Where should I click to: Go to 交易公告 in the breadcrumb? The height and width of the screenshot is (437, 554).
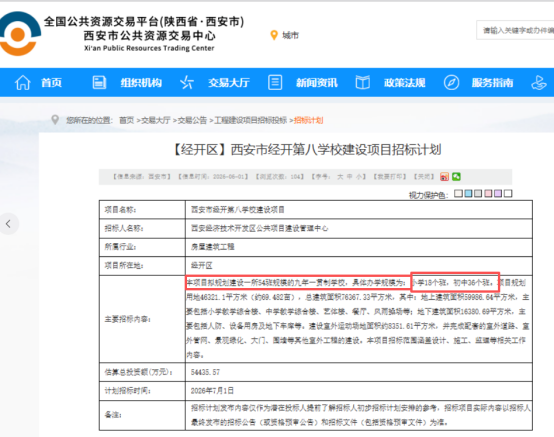point(192,120)
